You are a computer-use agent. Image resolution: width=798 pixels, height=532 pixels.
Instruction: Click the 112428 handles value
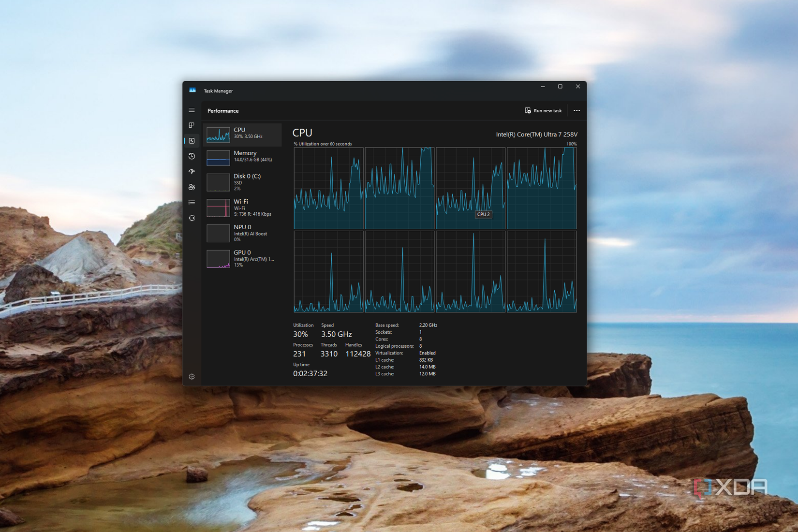coord(358,354)
